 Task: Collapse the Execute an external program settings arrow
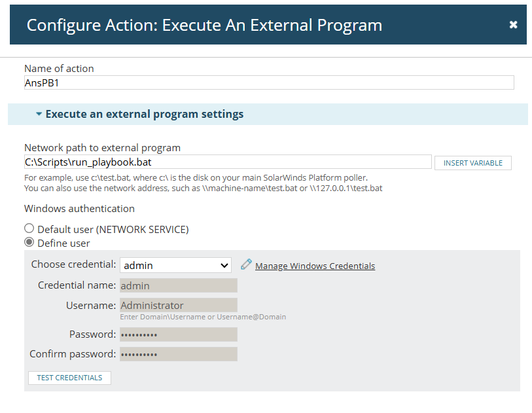[x=39, y=114]
